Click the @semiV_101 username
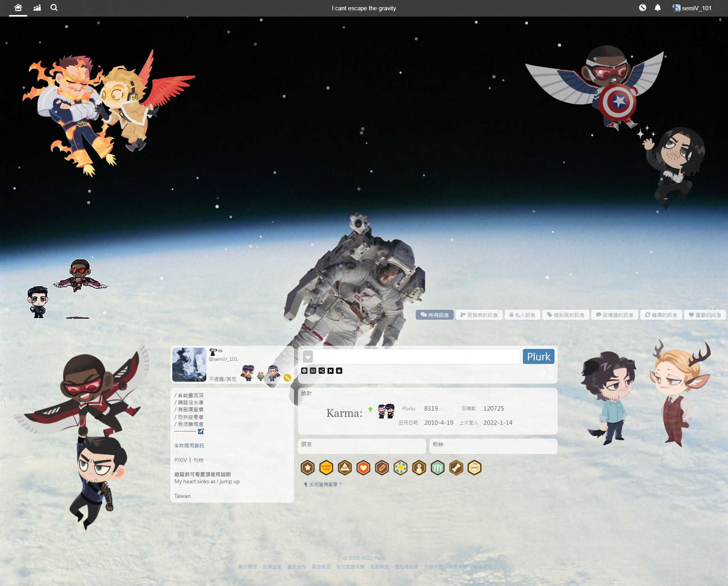The width and height of the screenshot is (728, 586). pyautogui.click(x=223, y=359)
